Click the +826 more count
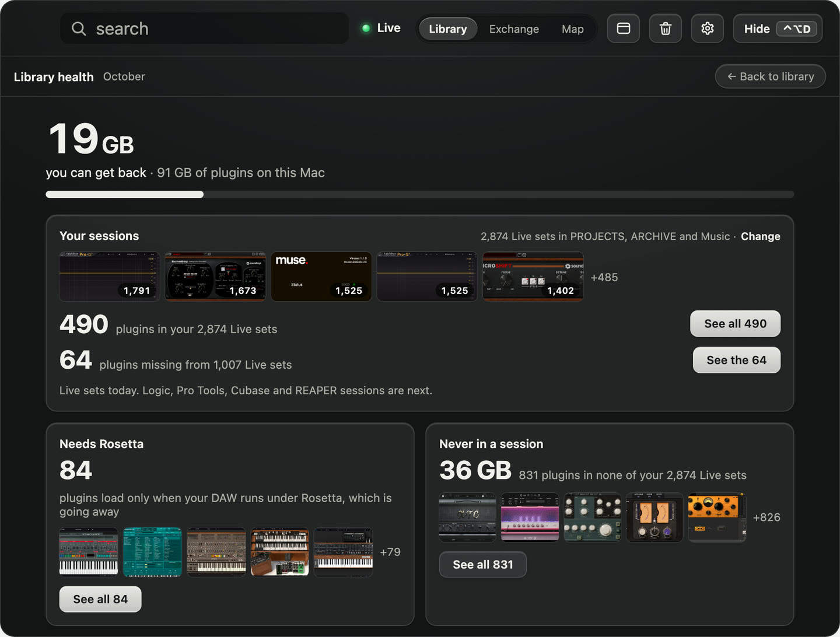This screenshot has height=637, width=840. tap(766, 517)
